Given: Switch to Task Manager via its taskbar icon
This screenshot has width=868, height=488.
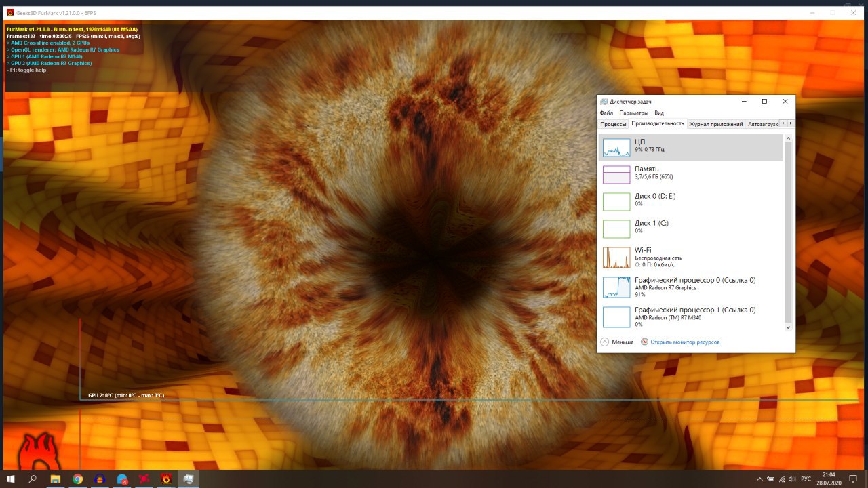Looking at the screenshot, I should (188, 479).
